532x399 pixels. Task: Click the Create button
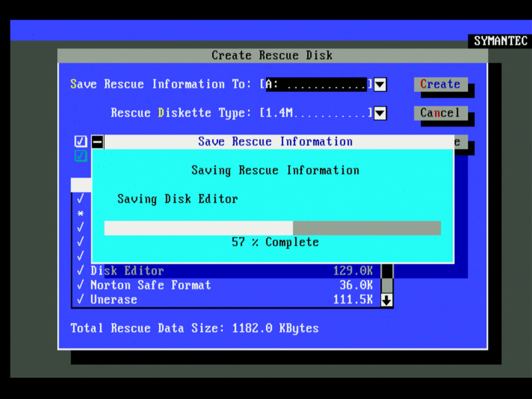point(440,84)
